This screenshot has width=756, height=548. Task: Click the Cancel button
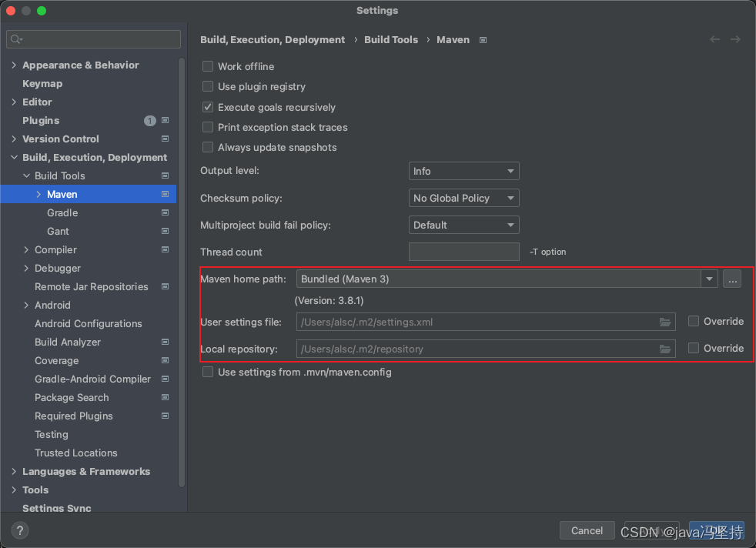coord(587,530)
